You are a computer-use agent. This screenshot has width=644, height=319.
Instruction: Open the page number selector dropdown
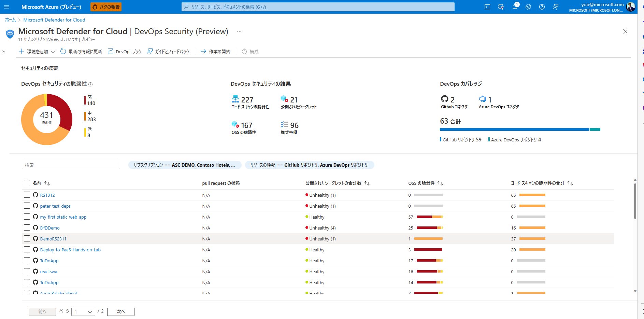[83, 311]
